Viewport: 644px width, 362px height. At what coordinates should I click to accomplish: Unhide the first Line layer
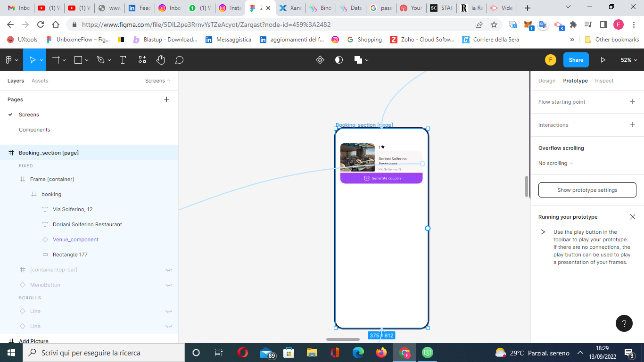click(168, 311)
